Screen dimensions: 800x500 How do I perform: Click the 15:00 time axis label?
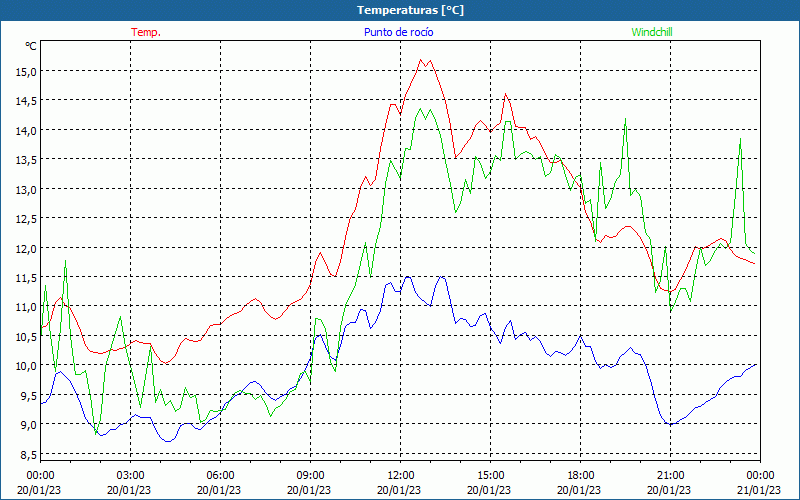coord(490,476)
